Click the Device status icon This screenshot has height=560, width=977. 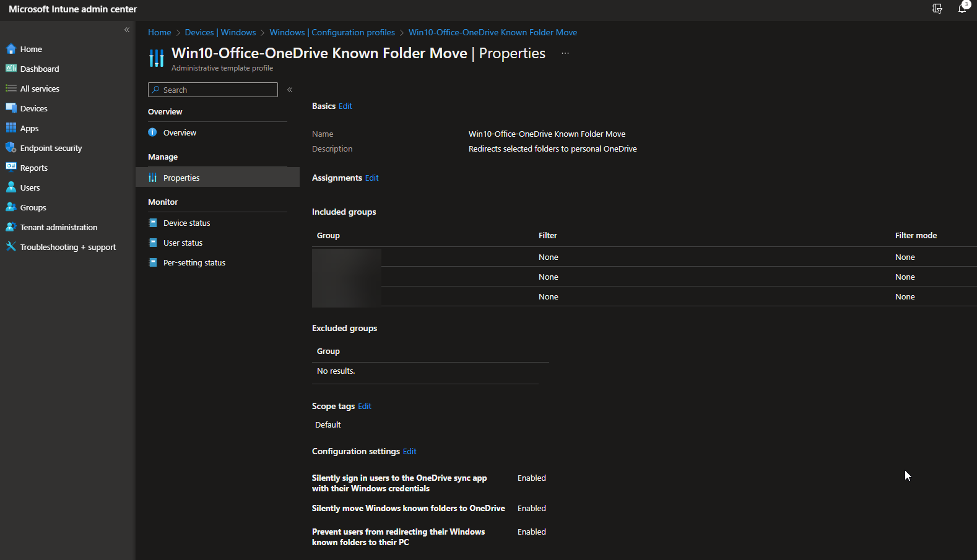(152, 223)
